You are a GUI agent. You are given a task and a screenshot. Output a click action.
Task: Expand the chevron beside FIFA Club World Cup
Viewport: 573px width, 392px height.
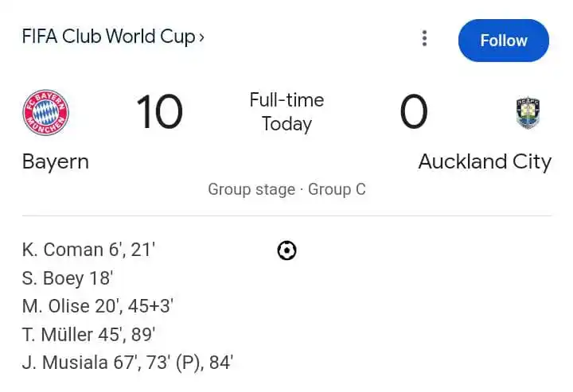[201, 37]
